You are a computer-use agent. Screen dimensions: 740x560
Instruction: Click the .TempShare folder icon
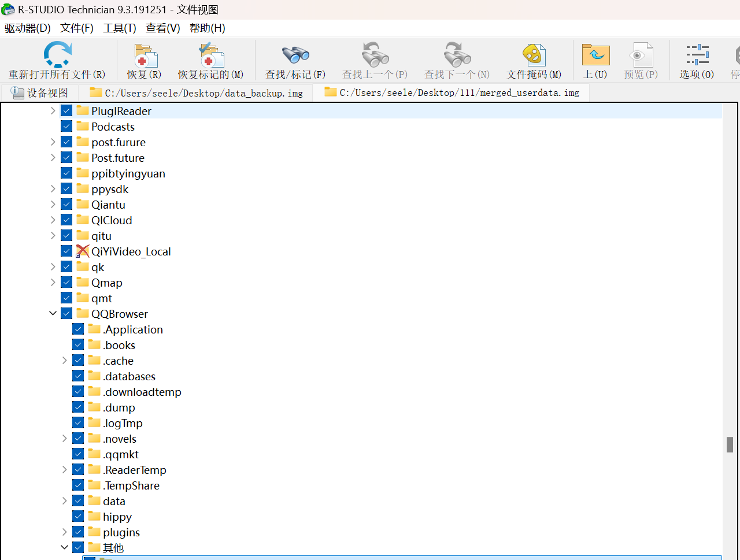(x=94, y=485)
